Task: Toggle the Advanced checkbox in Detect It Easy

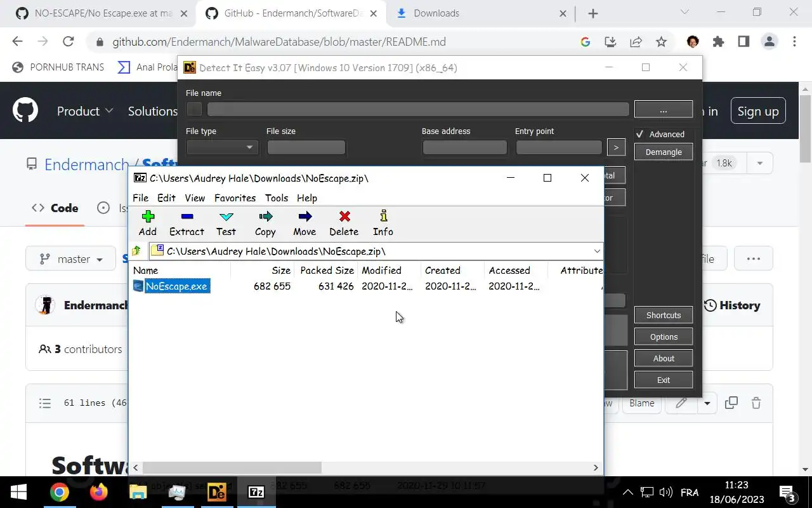Action: 640,134
